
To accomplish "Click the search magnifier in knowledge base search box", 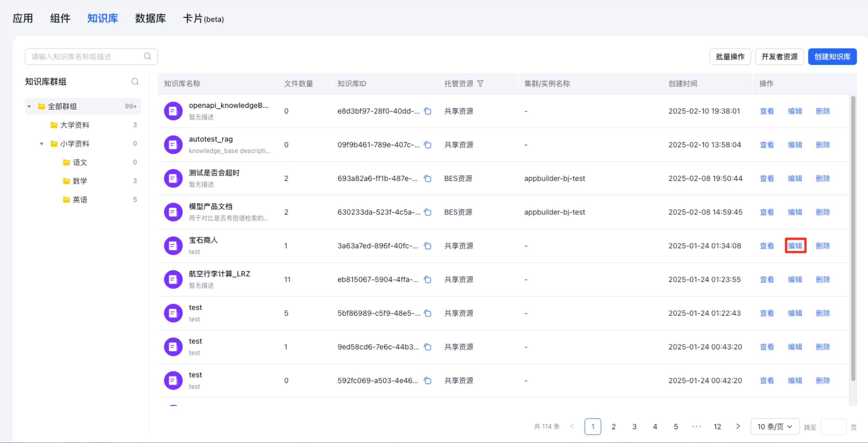I will pos(147,56).
